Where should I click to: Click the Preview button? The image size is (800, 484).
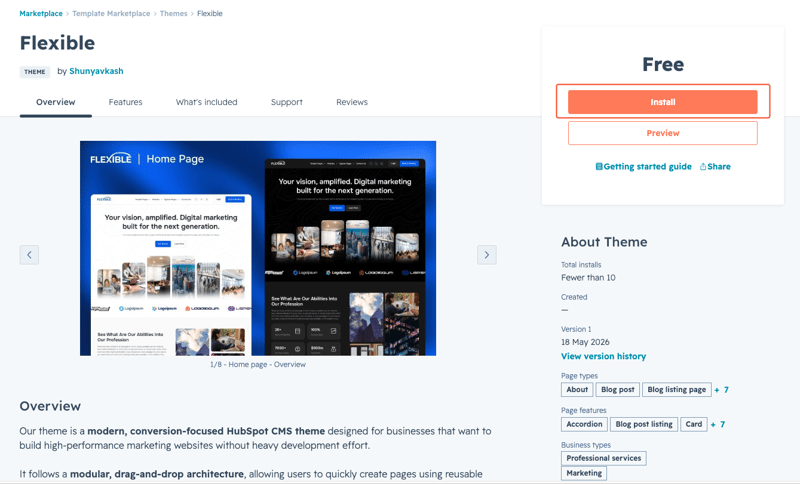(663, 133)
